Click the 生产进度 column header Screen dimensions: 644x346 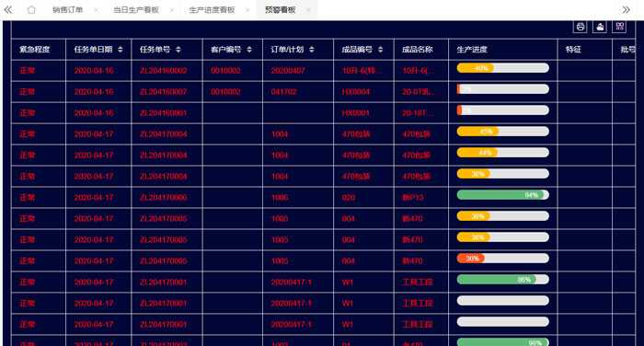tap(472, 50)
